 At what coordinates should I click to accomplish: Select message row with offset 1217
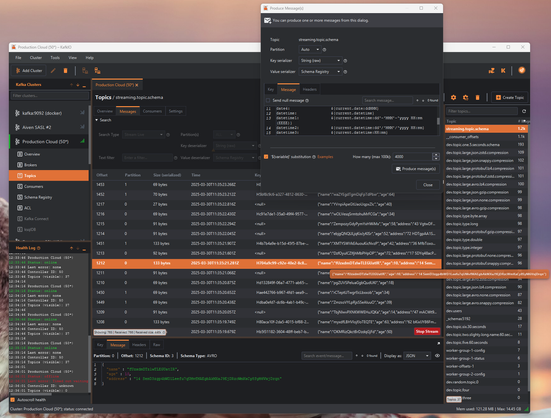point(266,204)
